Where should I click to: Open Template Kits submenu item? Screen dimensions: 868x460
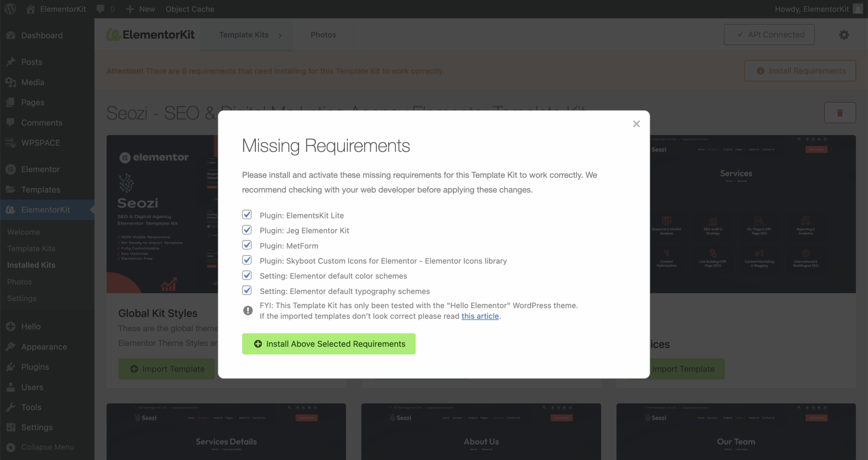[x=31, y=249]
